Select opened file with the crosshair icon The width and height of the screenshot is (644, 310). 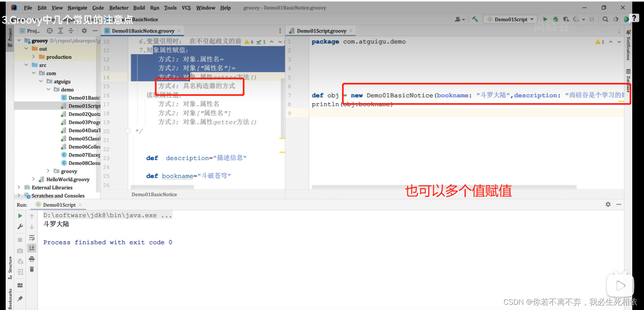(50, 31)
